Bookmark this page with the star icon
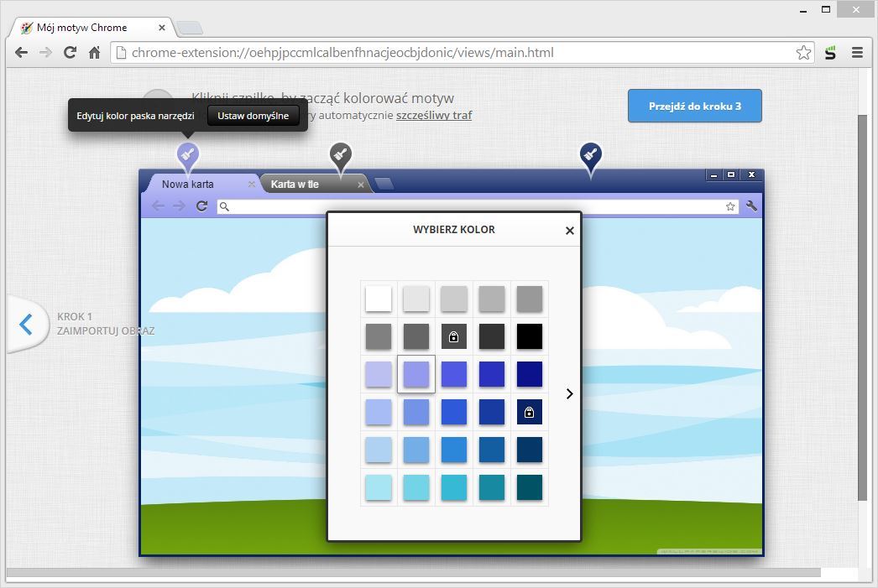The width and height of the screenshot is (878, 588). pyautogui.click(x=803, y=53)
